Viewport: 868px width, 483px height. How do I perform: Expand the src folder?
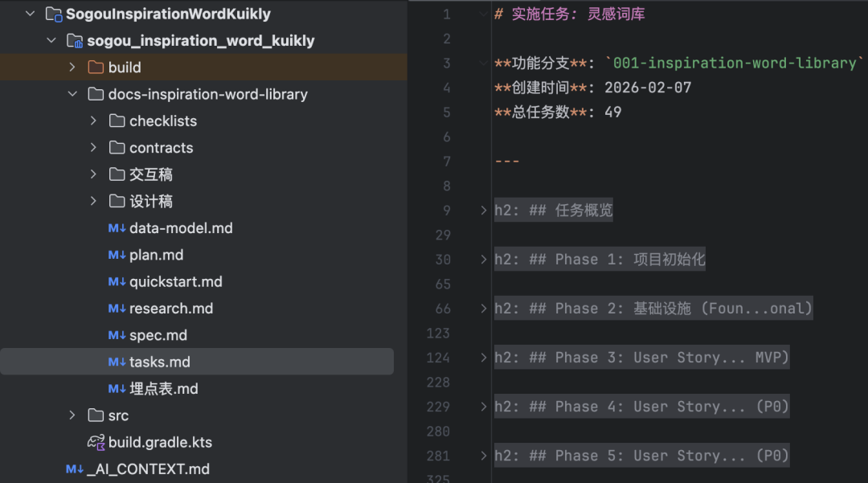72,415
